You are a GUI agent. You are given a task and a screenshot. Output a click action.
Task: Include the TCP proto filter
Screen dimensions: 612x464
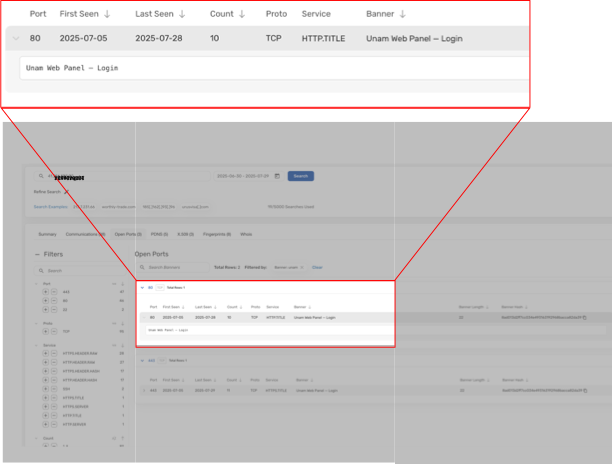pos(46,331)
